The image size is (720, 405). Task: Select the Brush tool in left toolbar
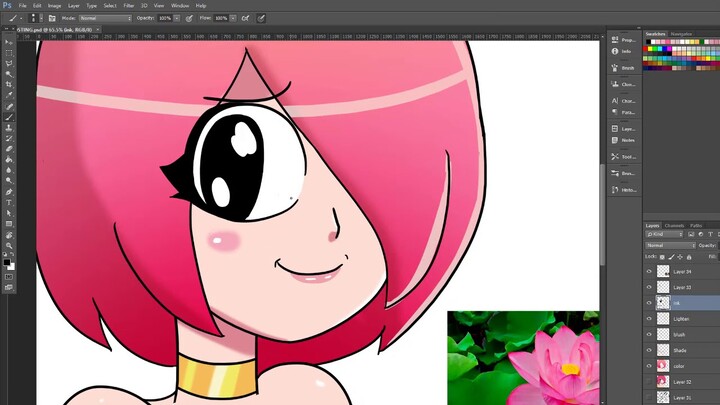9,117
